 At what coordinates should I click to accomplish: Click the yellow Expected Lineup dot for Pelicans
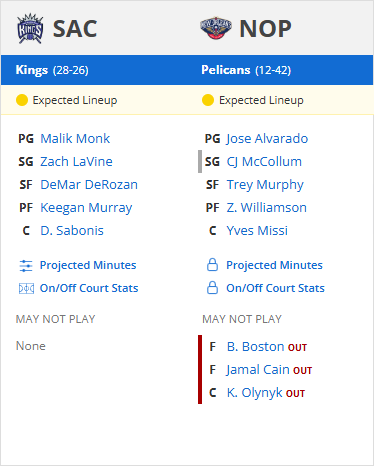[x=208, y=100]
